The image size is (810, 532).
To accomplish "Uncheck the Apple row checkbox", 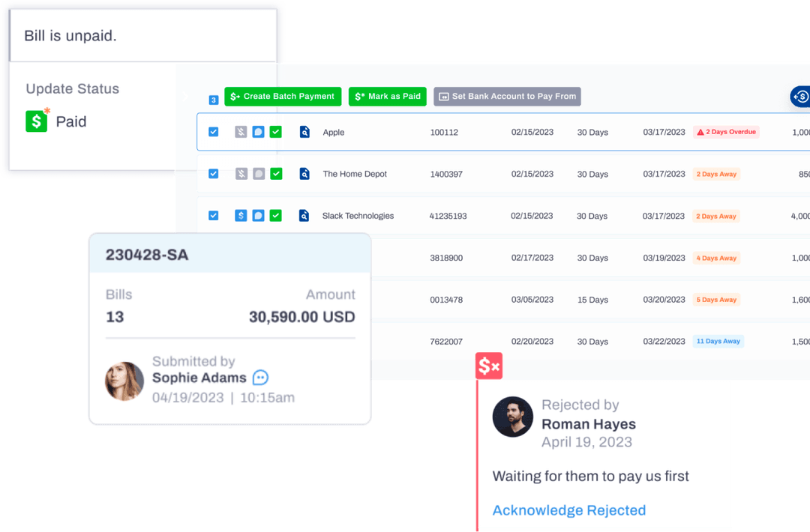I will tap(213, 132).
